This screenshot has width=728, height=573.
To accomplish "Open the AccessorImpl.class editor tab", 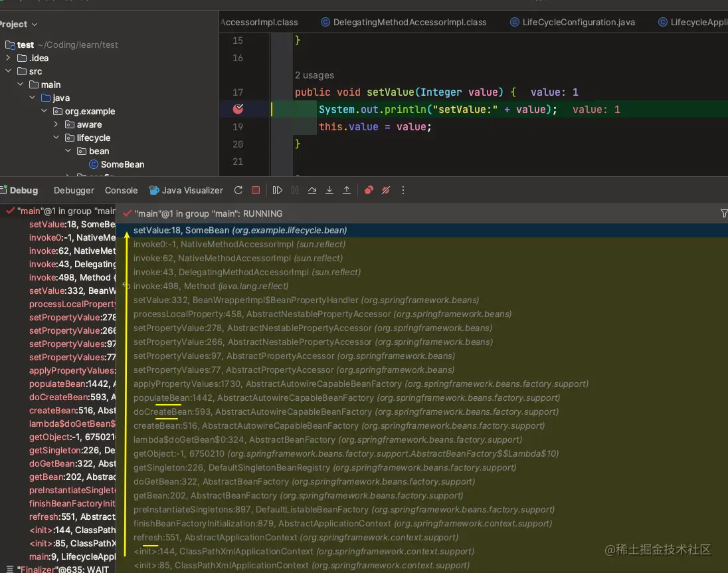I will pos(260,23).
